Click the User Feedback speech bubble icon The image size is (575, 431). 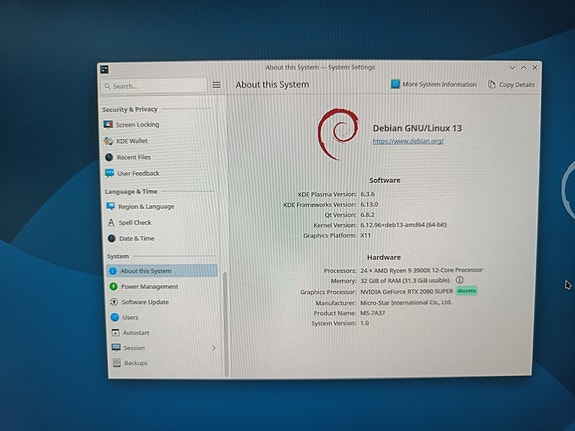(109, 173)
